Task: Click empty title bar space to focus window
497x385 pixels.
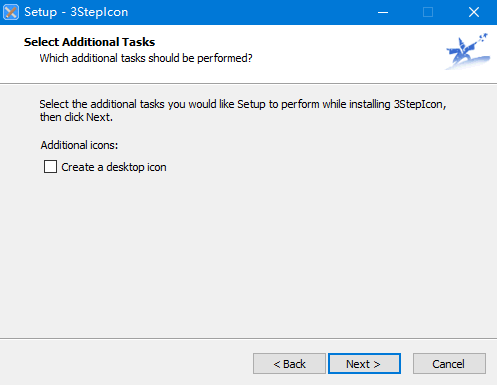Action: [x=247, y=12]
